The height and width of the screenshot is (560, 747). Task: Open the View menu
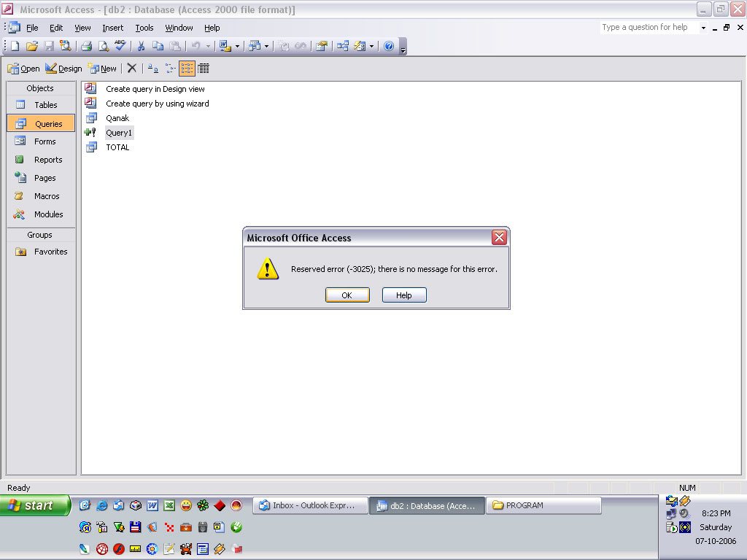point(82,28)
